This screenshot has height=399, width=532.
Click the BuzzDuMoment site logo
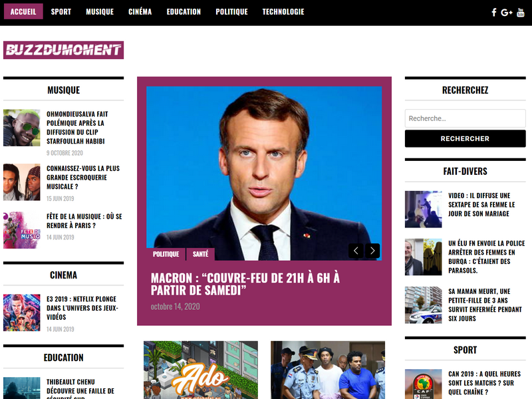tap(63, 50)
